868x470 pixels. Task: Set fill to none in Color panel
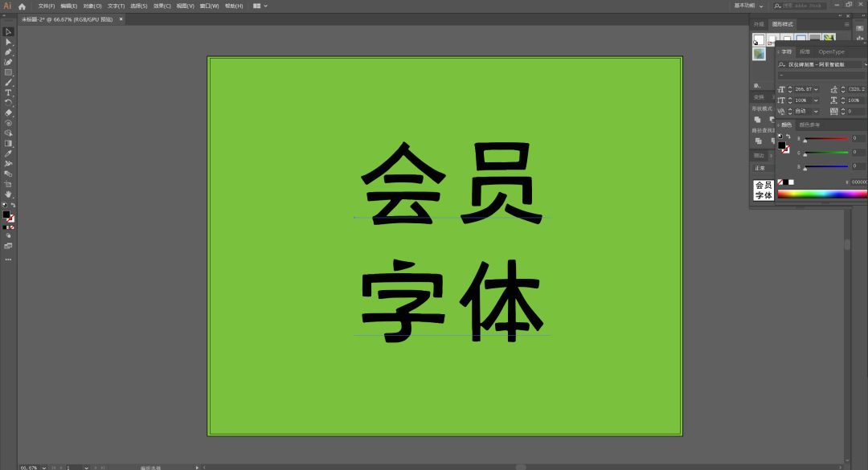coord(780,182)
